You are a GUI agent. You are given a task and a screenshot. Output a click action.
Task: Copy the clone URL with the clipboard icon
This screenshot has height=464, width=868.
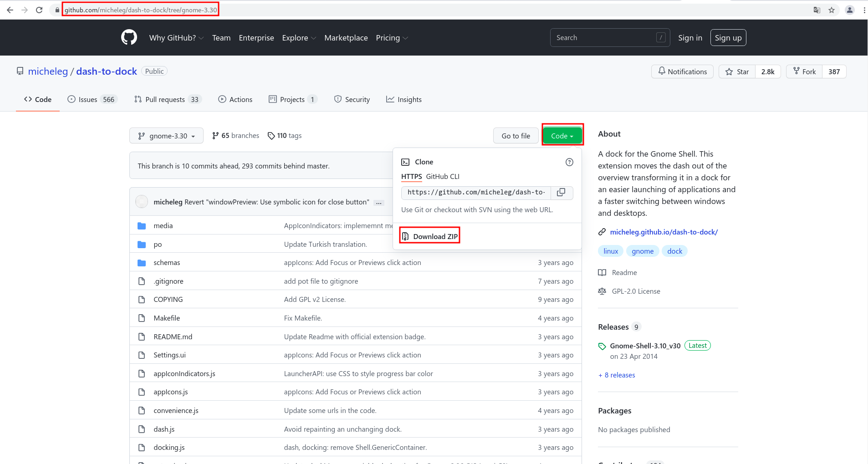click(562, 193)
